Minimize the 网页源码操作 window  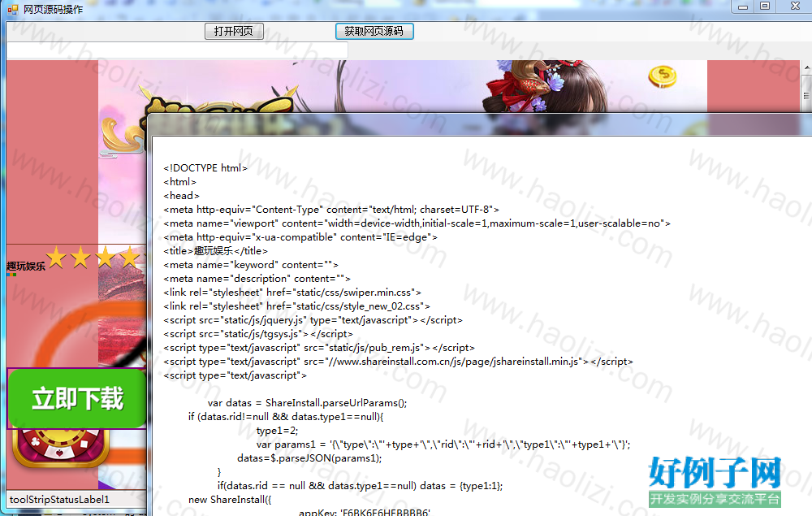point(743,7)
